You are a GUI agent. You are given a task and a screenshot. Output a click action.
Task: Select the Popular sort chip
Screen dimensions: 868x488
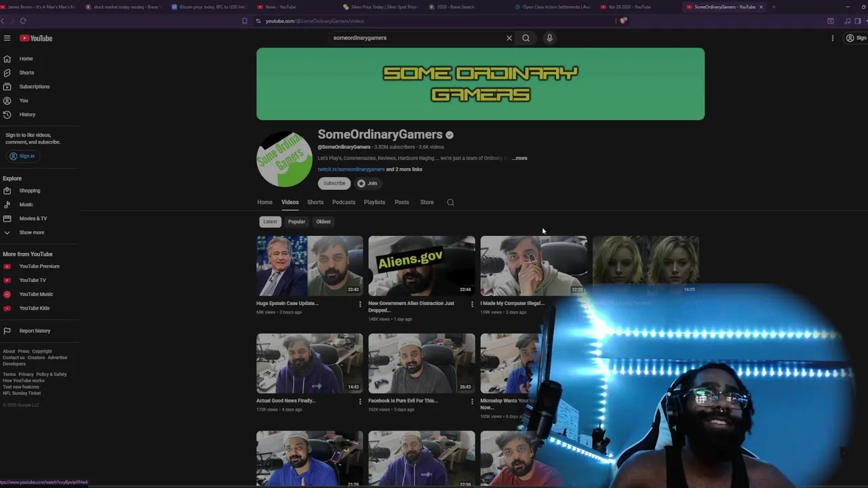coord(296,222)
